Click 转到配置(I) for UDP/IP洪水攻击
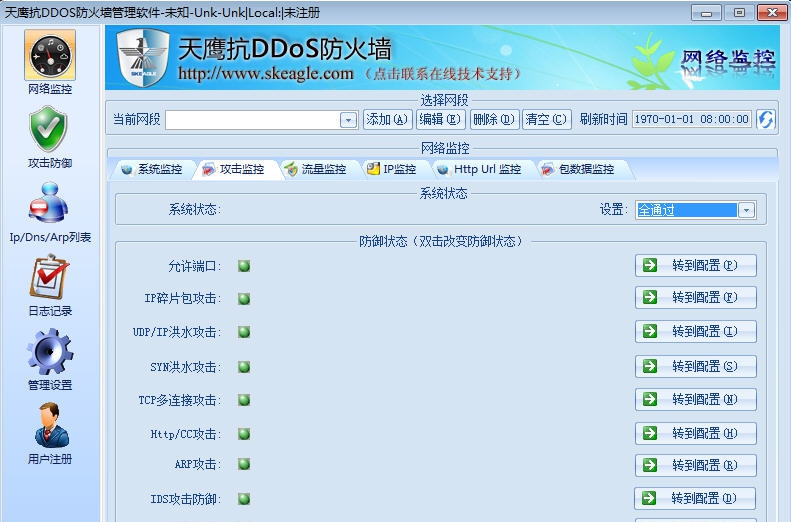 (696, 331)
